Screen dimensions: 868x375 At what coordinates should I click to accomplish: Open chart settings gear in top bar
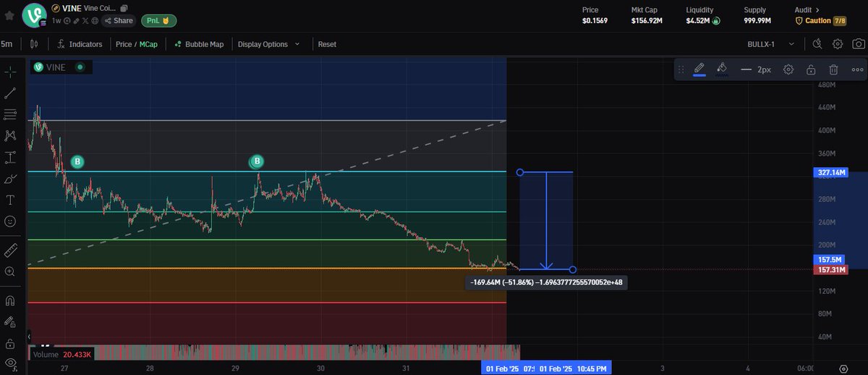[838, 44]
